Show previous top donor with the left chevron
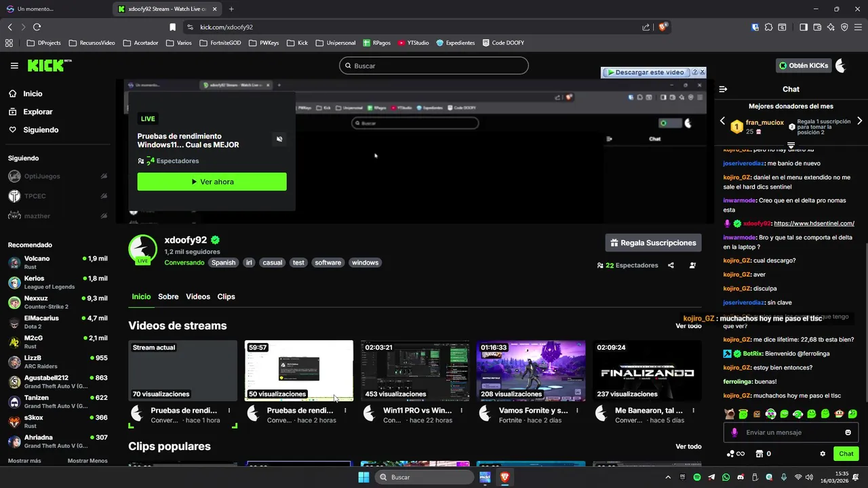Image resolution: width=868 pixels, height=488 pixels. [722, 121]
